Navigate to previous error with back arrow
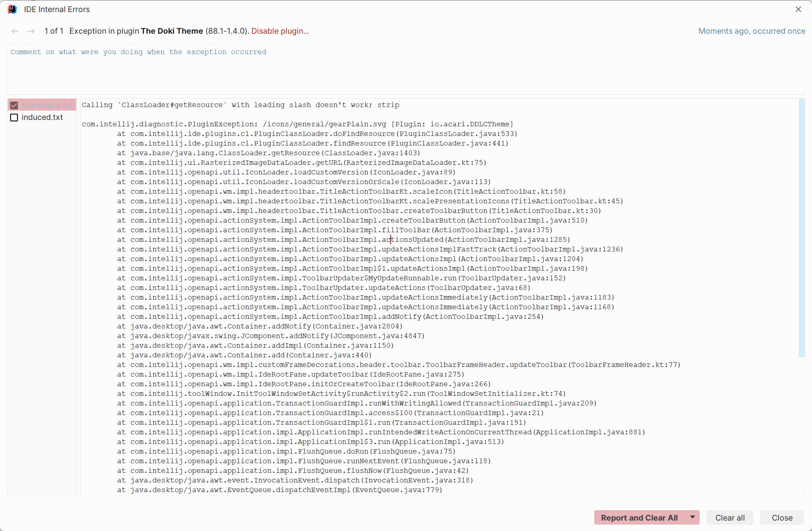 pos(15,31)
